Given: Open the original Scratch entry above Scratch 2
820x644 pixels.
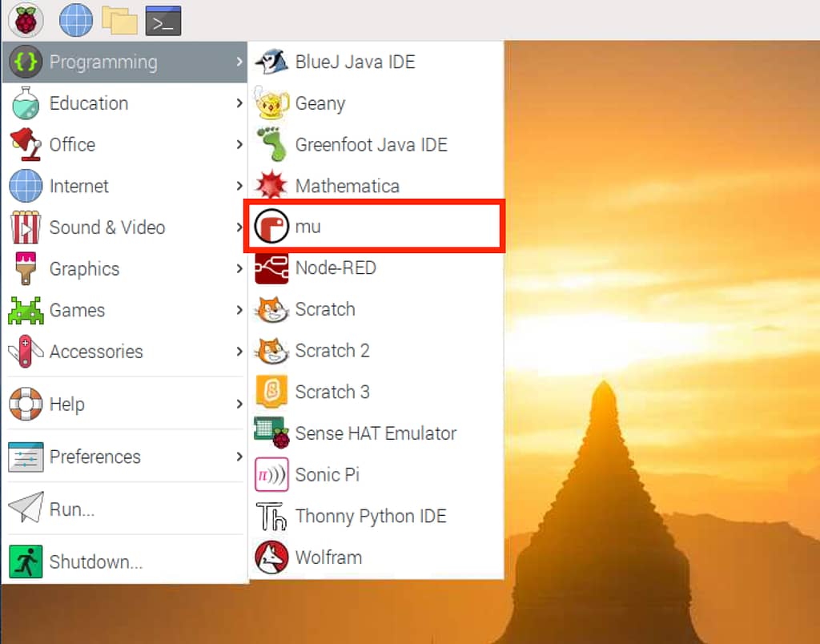Looking at the screenshot, I should click(x=376, y=309).
